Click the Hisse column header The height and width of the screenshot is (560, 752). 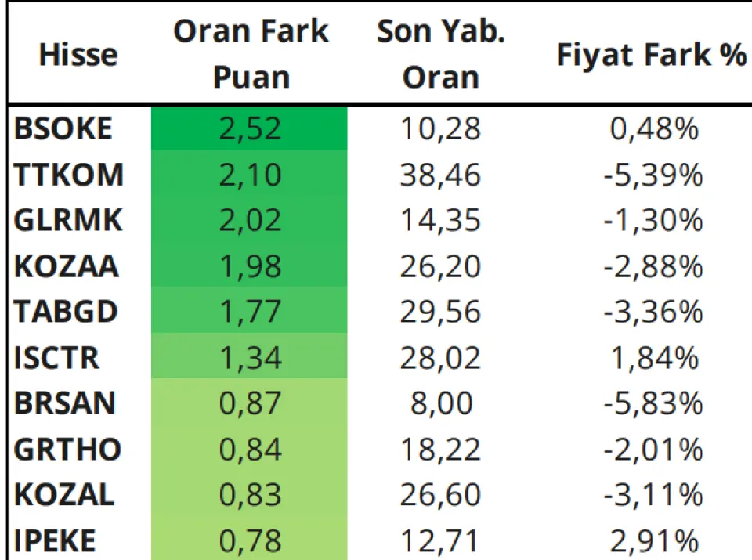click(78, 55)
